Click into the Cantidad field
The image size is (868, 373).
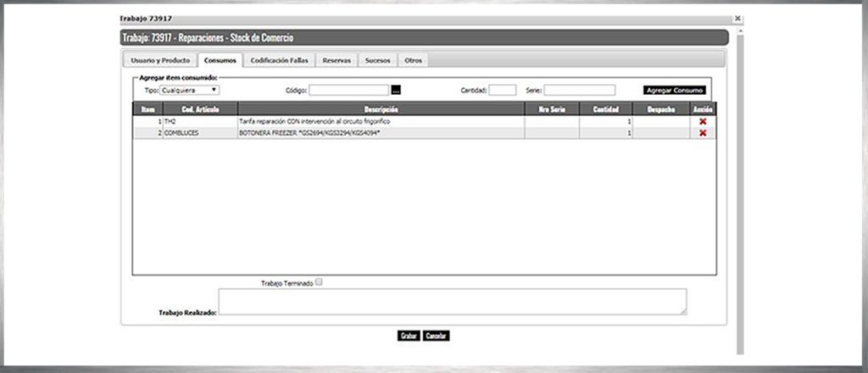pyautogui.click(x=502, y=90)
